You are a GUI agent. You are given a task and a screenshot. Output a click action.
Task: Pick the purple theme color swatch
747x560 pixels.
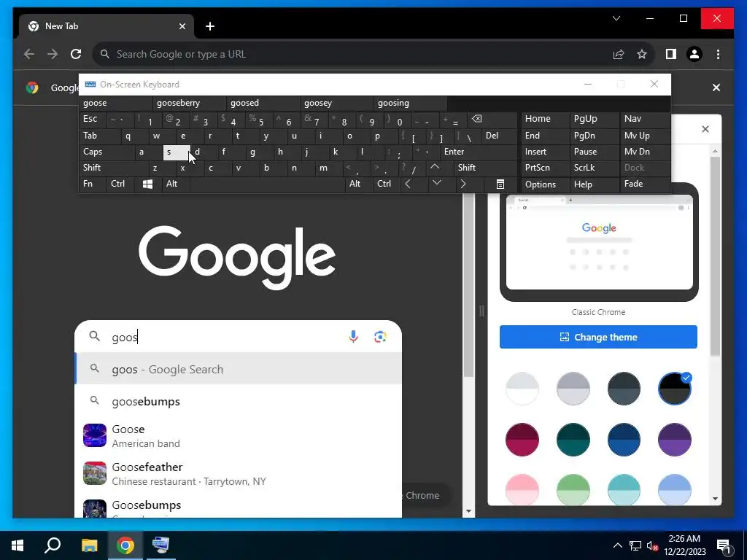point(674,440)
